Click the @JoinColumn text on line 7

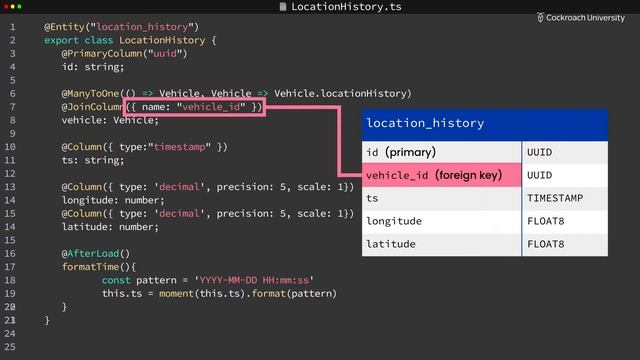pos(92,107)
